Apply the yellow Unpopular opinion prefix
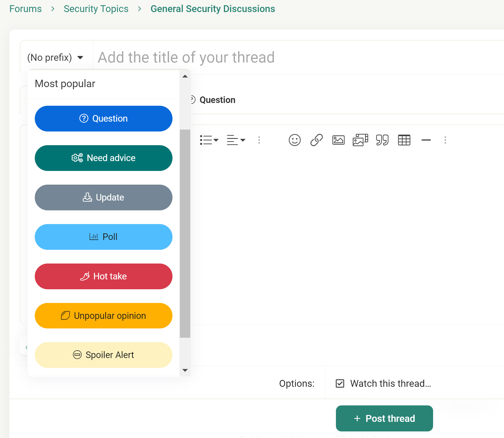The image size is (504, 438). pos(103,316)
